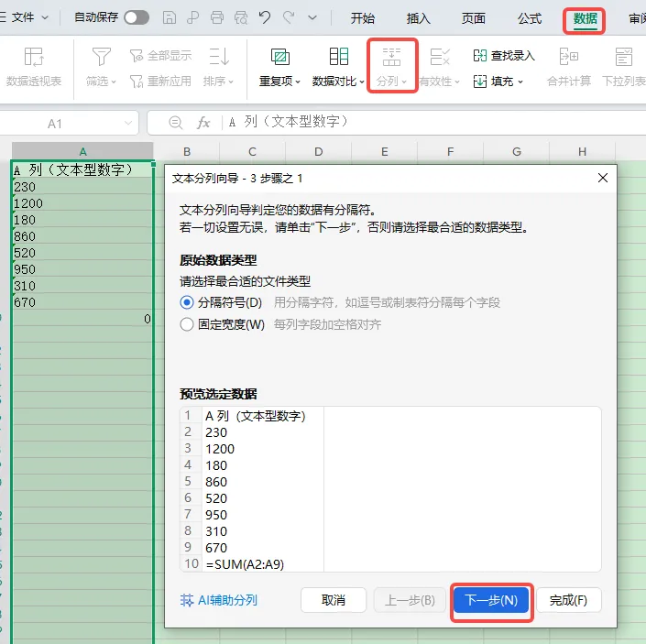Select column H header
Viewport: 646px width, 644px height.
(582, 151)
